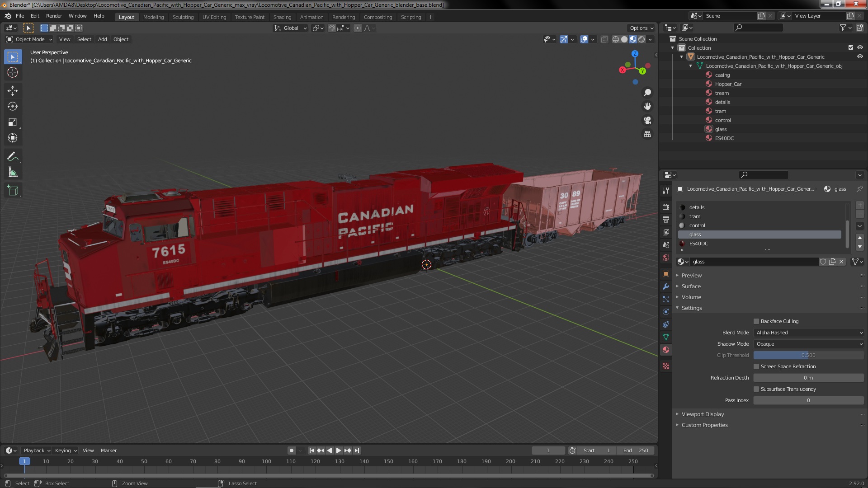Select the Move tool
Screen dimensions: 868x488
[13, 91]
